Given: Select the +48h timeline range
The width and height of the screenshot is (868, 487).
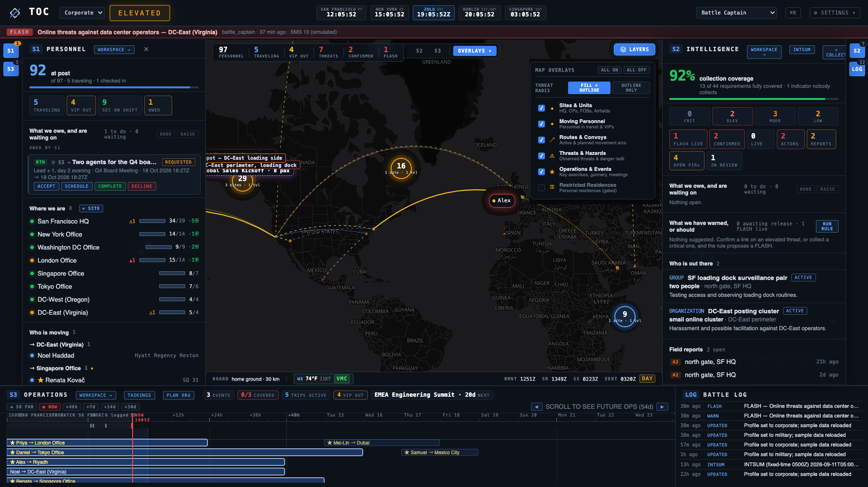Looking at the screenshot, I should [x=72, y=407].
